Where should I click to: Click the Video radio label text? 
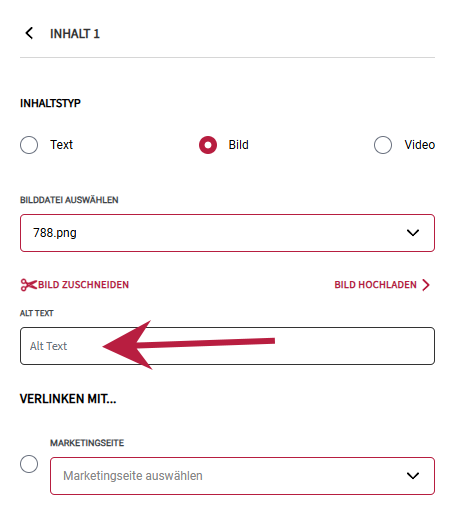pyautogui.click(x=420, y=145)
